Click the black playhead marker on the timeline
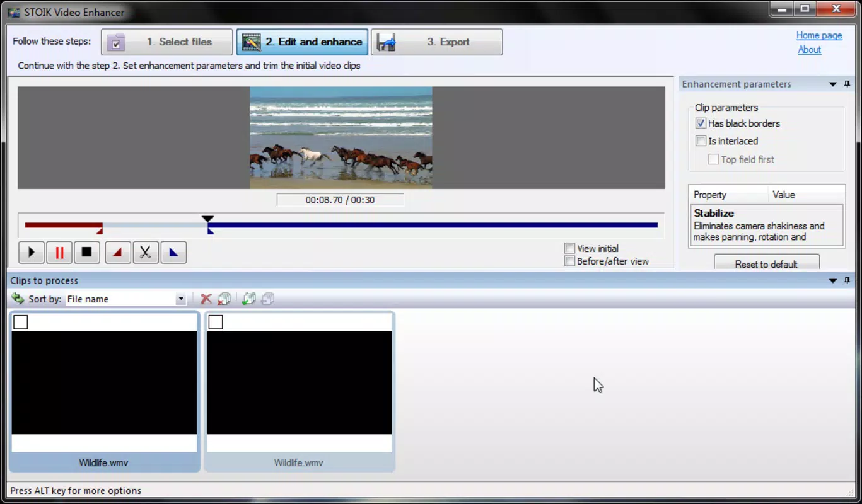The height and width of the screenshot is (504, 862). pos(207,219)
